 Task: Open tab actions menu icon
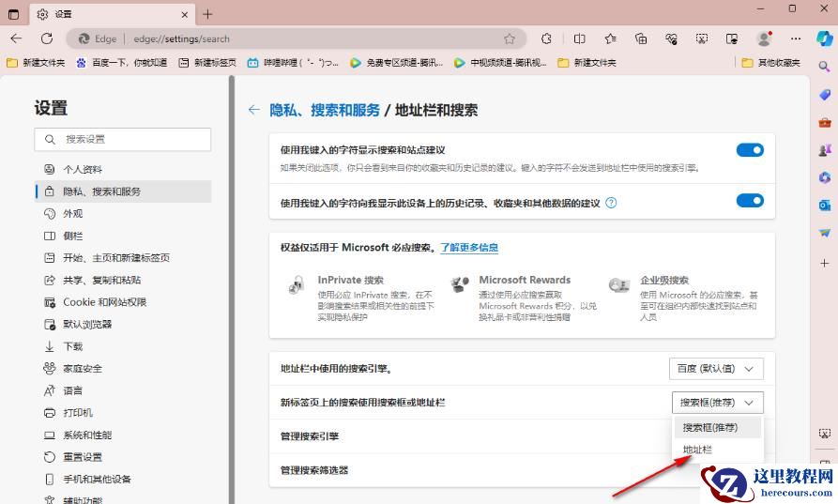point(14,14)
